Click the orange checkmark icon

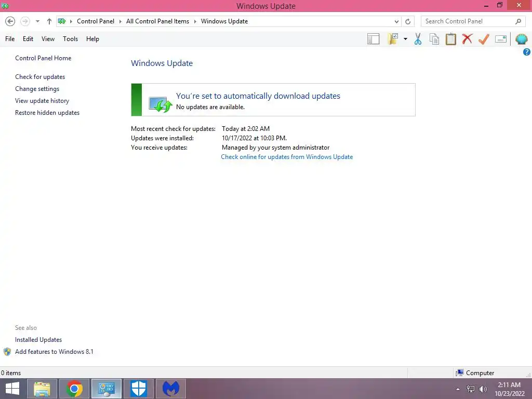(484, 39)
